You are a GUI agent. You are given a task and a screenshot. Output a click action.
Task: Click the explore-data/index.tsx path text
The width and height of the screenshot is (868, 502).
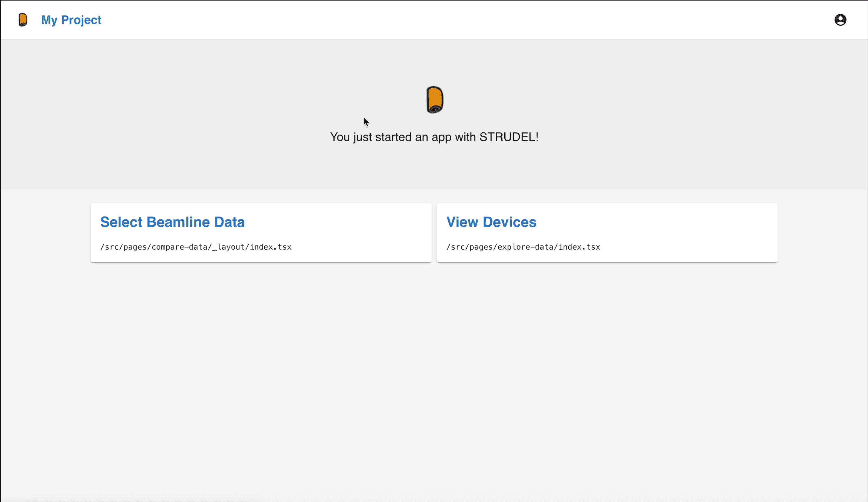(523, 247)
